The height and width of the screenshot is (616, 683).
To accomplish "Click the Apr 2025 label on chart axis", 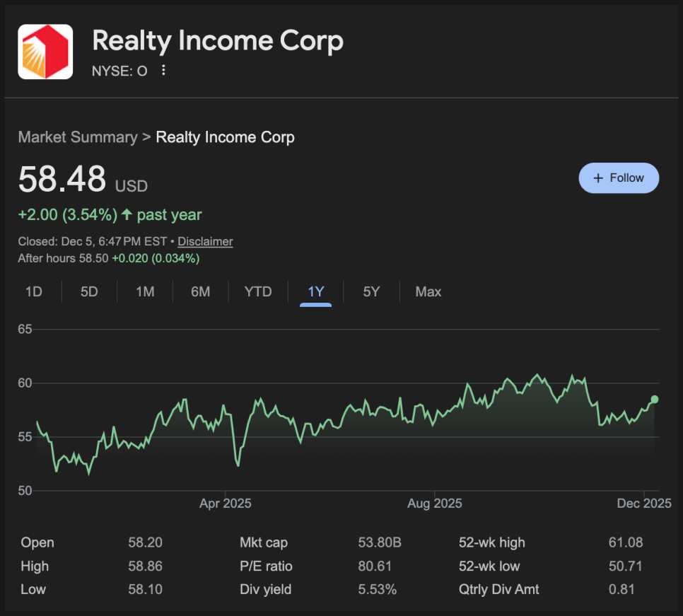I will [x=225, y=504].
